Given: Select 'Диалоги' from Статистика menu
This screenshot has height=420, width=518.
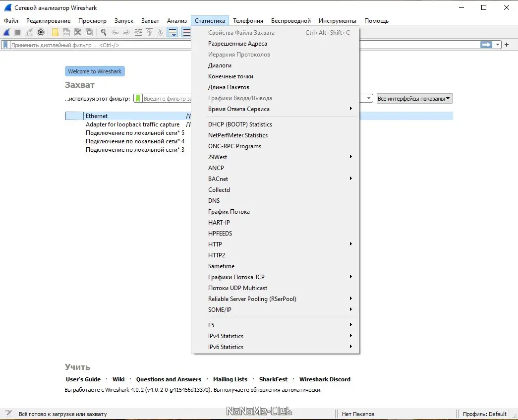Looking at the screenshot, I should [x=275, y=65].
